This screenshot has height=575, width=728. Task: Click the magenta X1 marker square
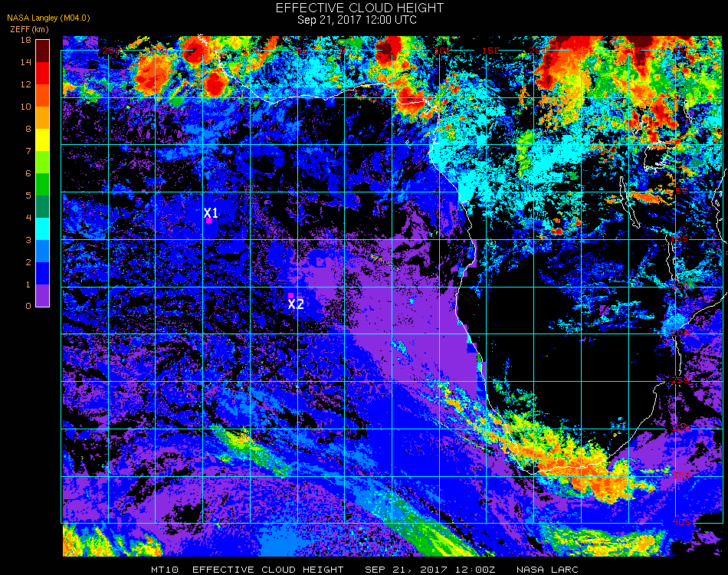point(209,221)
